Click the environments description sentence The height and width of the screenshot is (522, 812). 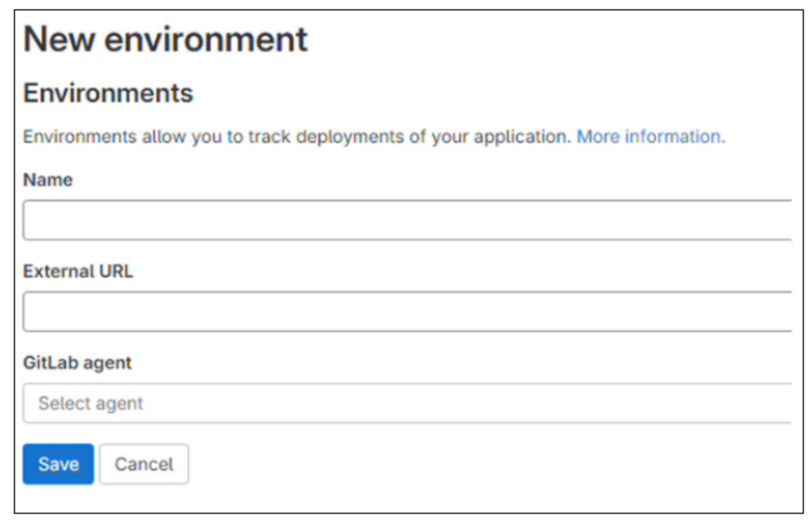coord(296,137)
